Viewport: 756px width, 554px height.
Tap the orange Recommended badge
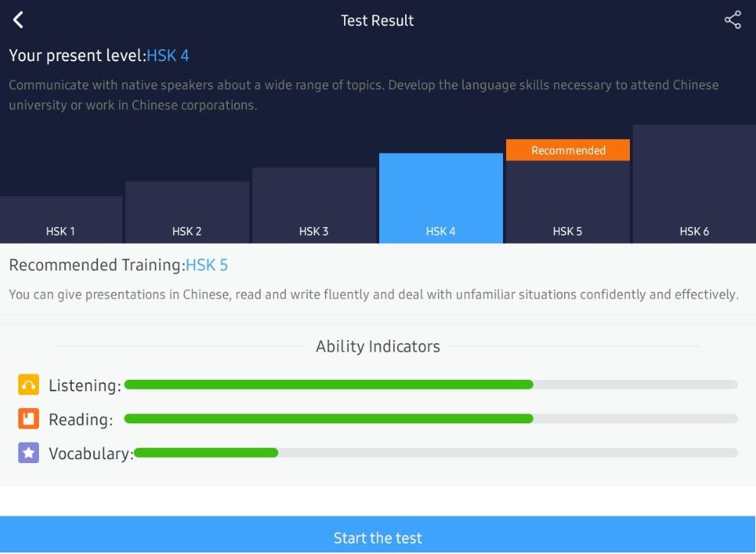(x=568, y=151)
